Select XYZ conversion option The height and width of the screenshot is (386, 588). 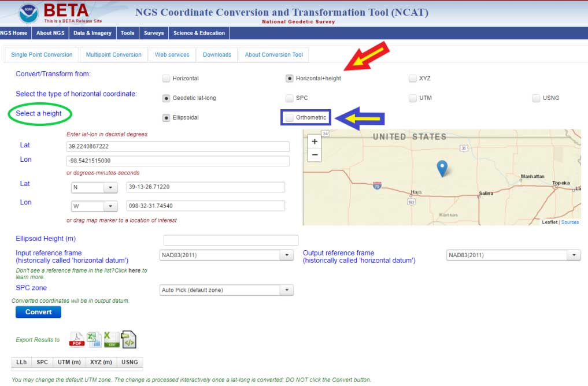click(413, 79)
